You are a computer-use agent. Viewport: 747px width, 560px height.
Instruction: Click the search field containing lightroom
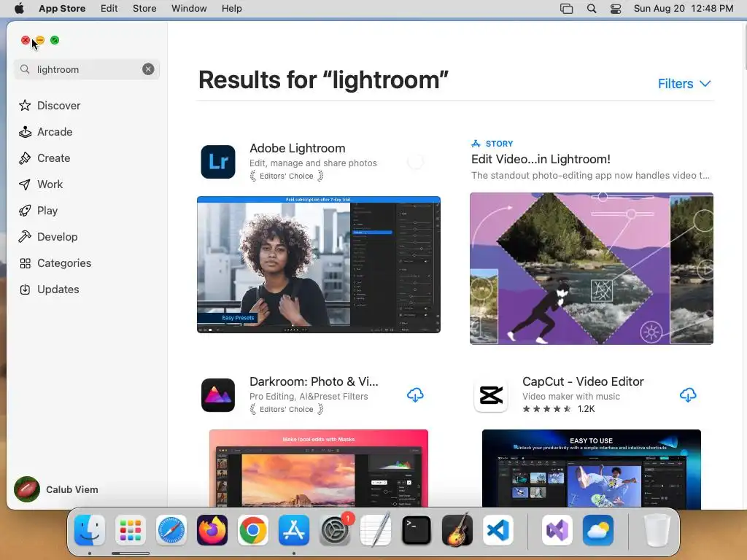click(87, 69)
